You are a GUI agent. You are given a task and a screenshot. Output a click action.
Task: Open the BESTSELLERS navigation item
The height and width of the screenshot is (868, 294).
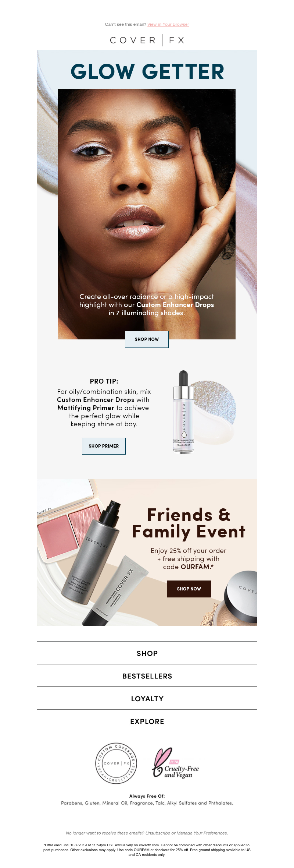[x=147, y=676]
